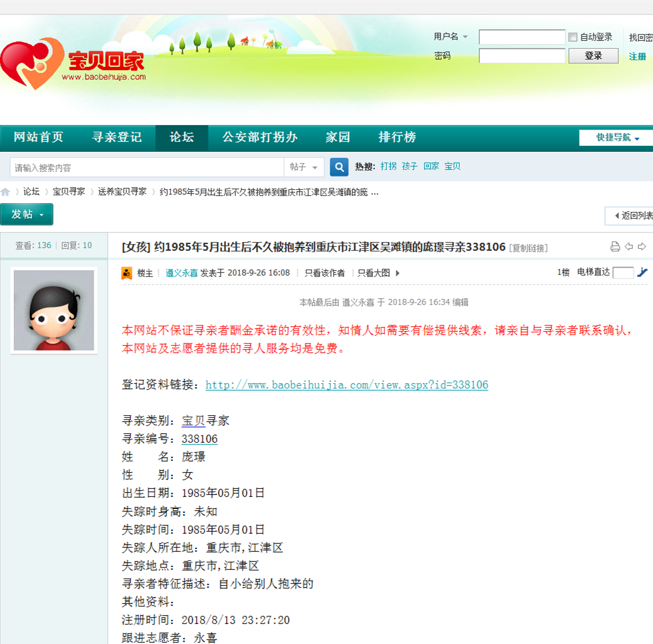Viewport: 653px width, 644px height.
Task: Click the author name 遵义永喜
Action: (x=182, y=273)
